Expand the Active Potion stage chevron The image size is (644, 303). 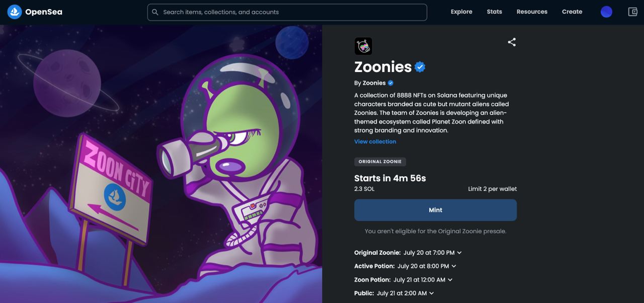click(454, 266)
